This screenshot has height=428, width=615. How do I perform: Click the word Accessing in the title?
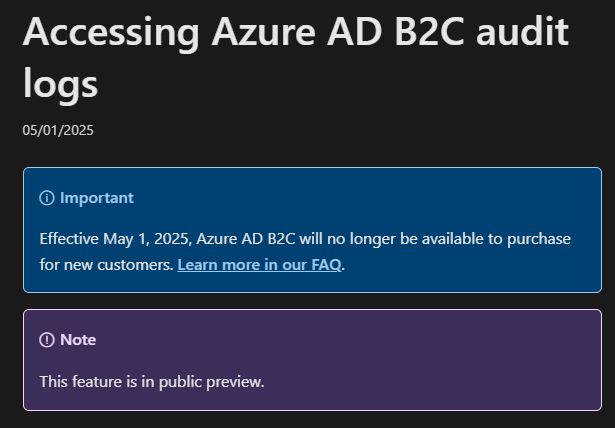[x=111, y=33]
